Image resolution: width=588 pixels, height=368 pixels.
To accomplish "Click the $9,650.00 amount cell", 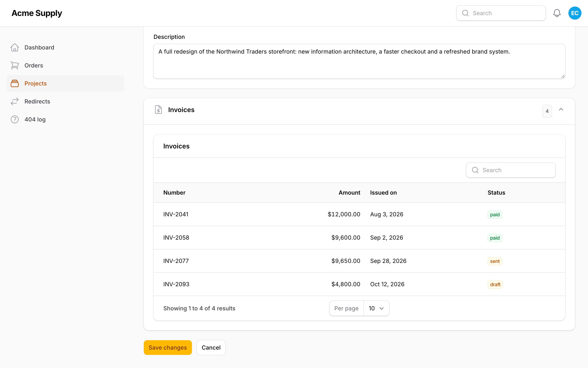I will tap(346, 261).
